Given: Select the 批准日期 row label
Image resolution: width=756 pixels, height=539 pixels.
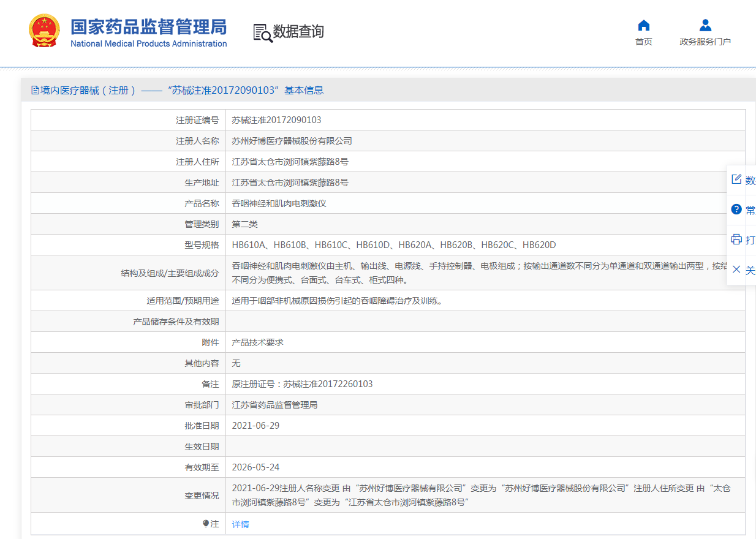Looking at the screenshot, I should 202,426.
